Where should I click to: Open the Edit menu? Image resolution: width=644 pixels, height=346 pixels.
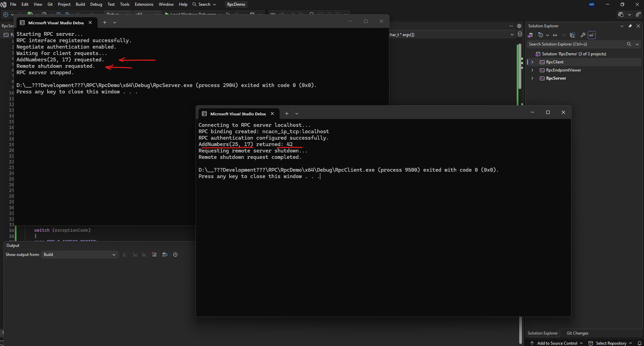point(25,4)
